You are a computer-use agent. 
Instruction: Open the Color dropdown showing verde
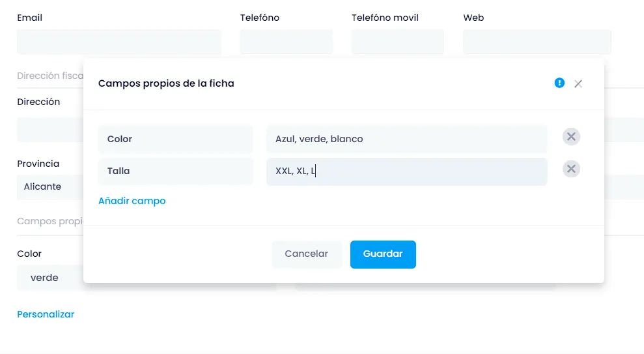50,278
